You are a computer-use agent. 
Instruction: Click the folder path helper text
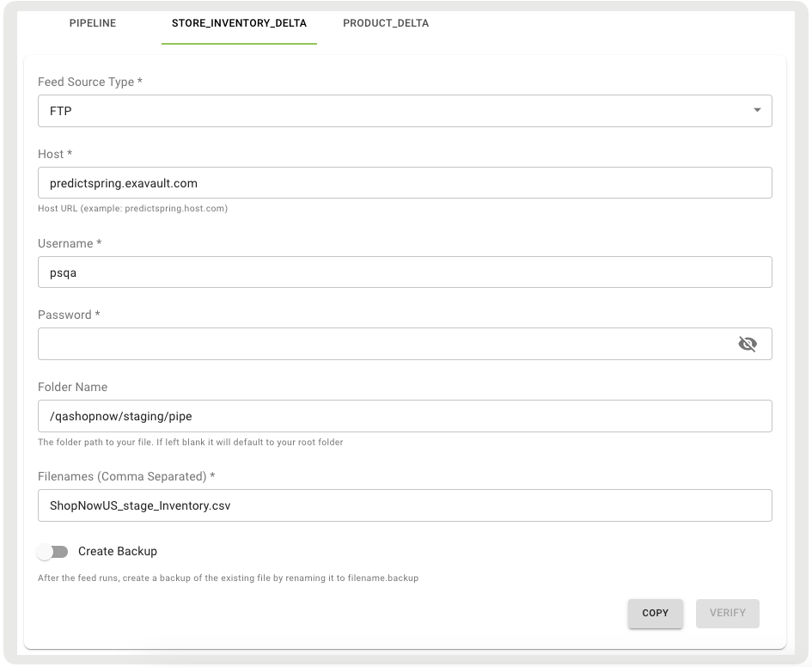click(191, 443)
